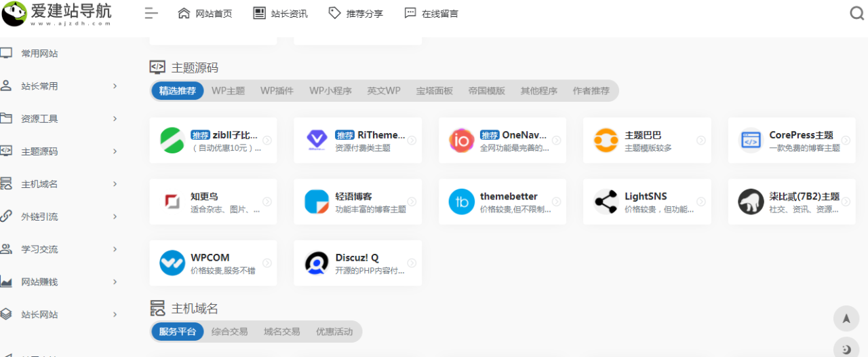Open 网站首页 in the top navigation
The image size is (868, 357).
[x=205, y=14]
